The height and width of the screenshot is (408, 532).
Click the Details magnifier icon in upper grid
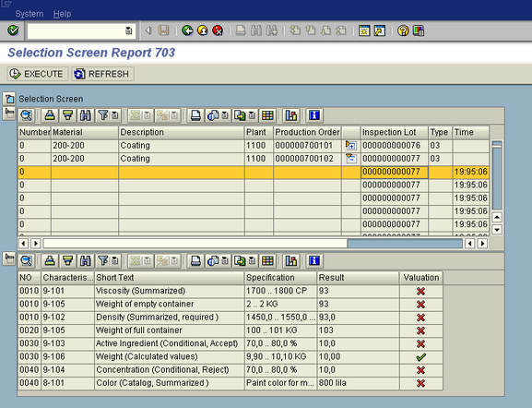(x=27, y=115)
